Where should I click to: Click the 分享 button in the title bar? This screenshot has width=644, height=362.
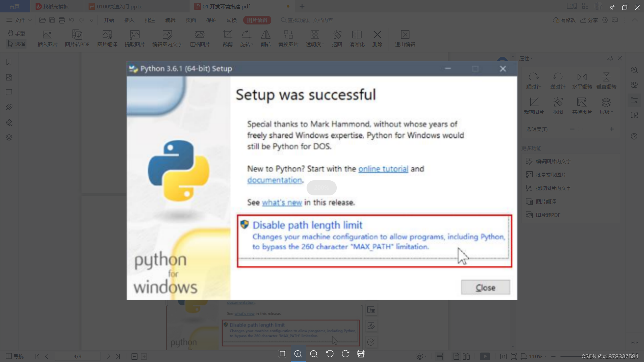[589, 20]
